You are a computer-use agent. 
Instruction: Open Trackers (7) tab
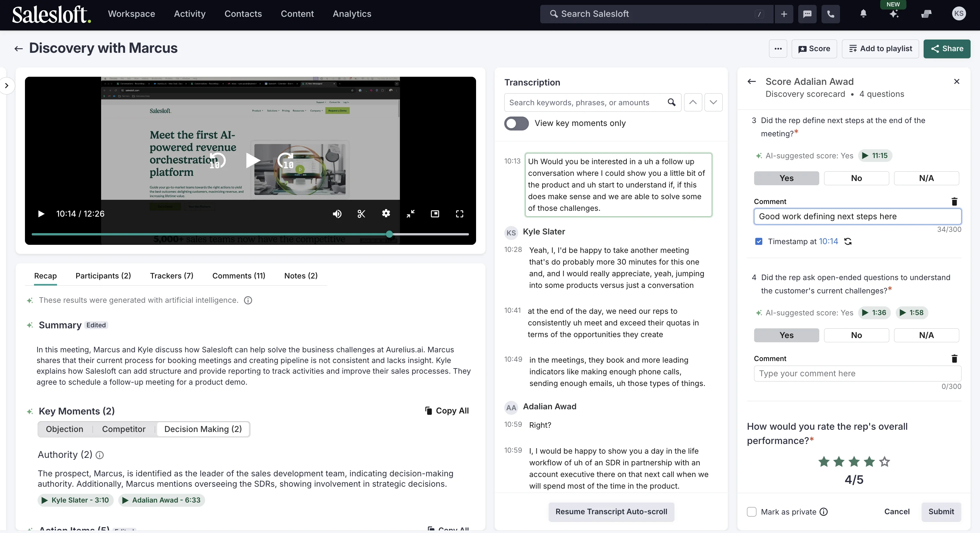(171, 276)
